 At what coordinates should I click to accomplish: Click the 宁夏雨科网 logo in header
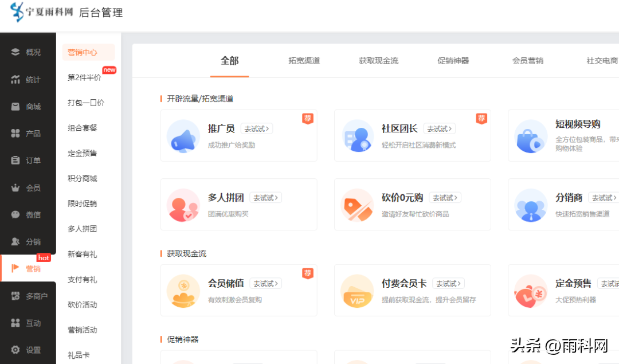coord(42,12)
